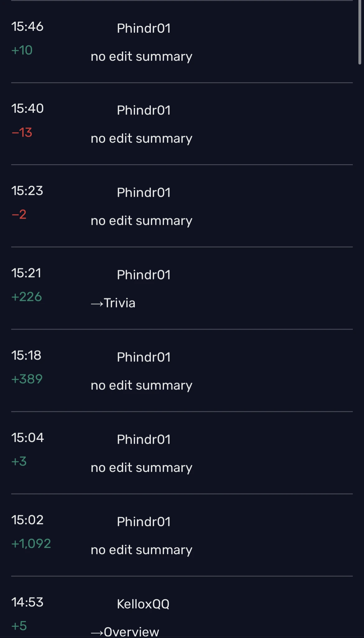Viewport: 364px width, 638px height.
Task: Open the 15:02 revision timestamp
Action: (x=27, y=520)
